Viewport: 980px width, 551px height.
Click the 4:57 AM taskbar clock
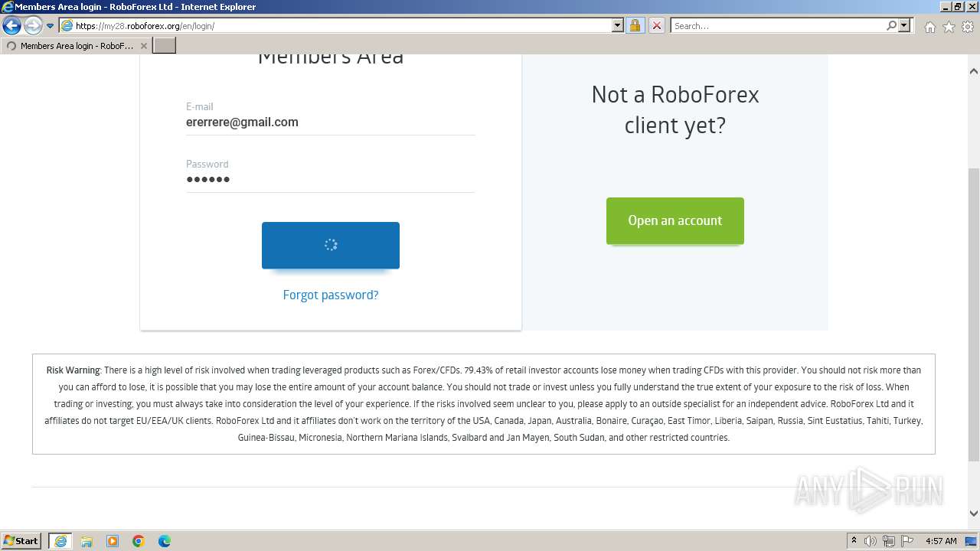pos(941,541)
